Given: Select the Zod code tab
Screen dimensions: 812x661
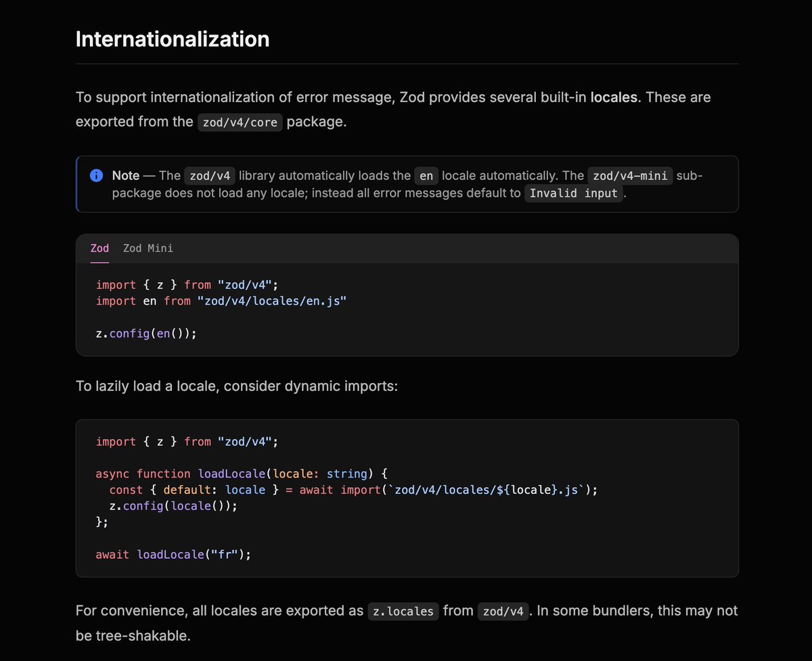Looking at the screenshot, I should (x=99, y=248).
